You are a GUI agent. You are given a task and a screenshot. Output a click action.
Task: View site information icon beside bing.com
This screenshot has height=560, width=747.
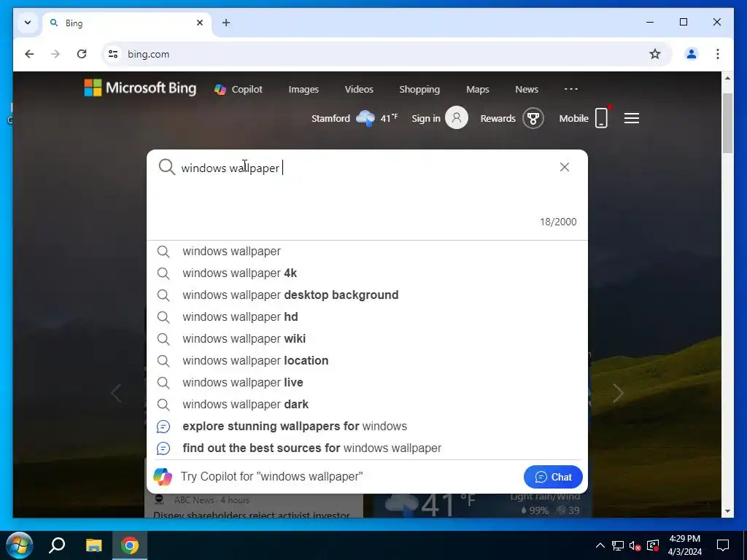point(113,54)
